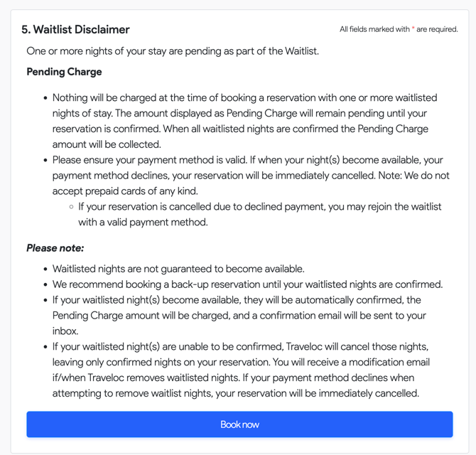Click the hollow circle sub-bullet marker

point(71,207)
